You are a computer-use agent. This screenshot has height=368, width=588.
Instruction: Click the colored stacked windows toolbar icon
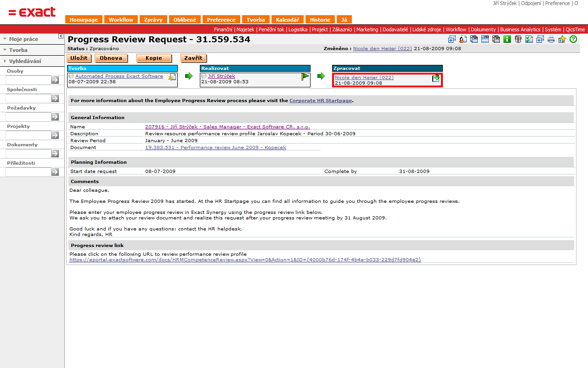coord(474,39)
